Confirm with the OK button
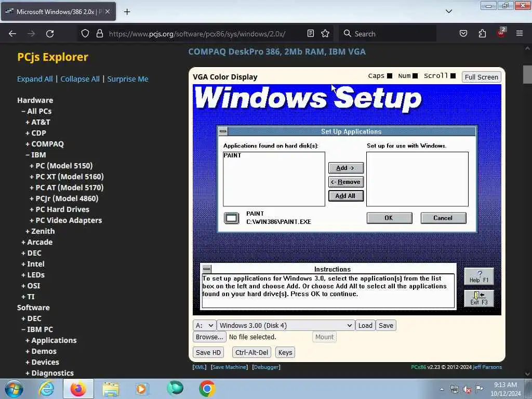 point(389,218)
